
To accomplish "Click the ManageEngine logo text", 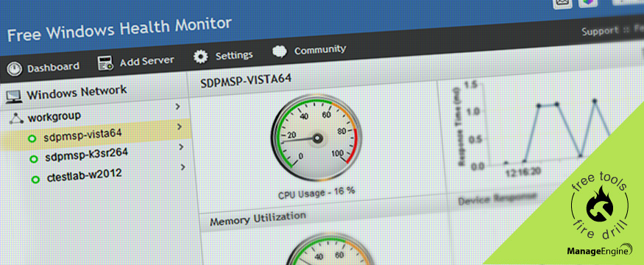I will point(600,250).
